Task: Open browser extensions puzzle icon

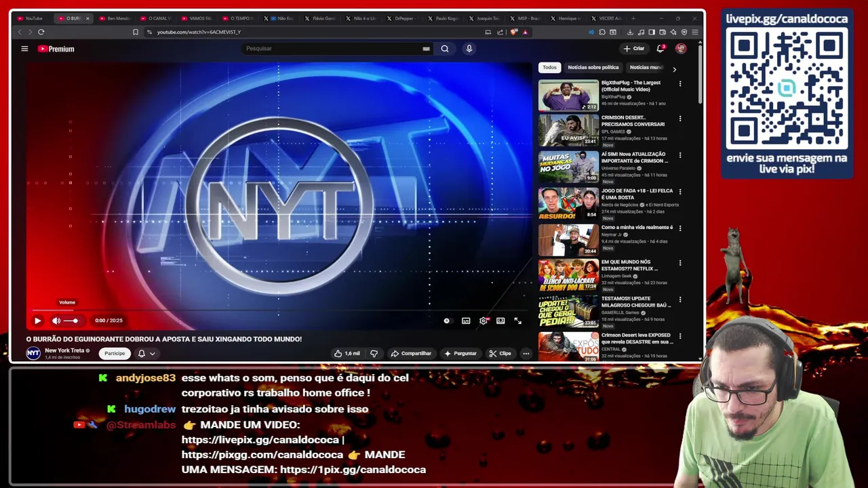Action: tap(602, 32)
